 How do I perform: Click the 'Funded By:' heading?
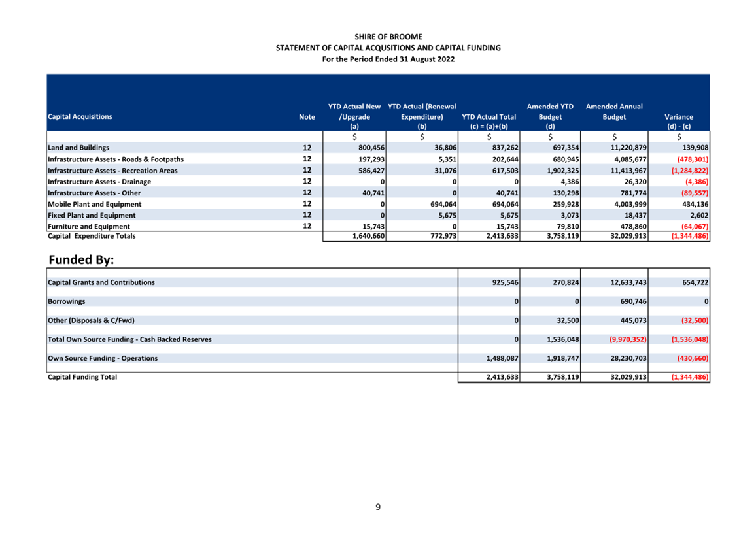82,259
